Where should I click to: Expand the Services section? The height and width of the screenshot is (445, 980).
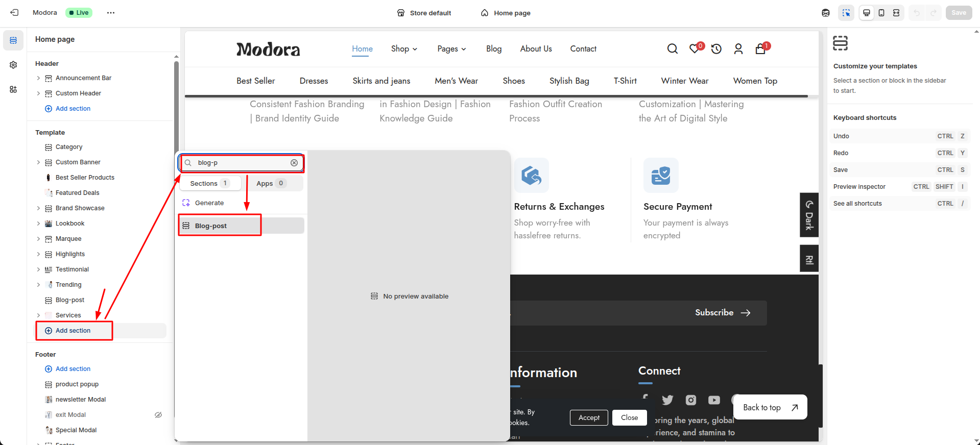38,315
